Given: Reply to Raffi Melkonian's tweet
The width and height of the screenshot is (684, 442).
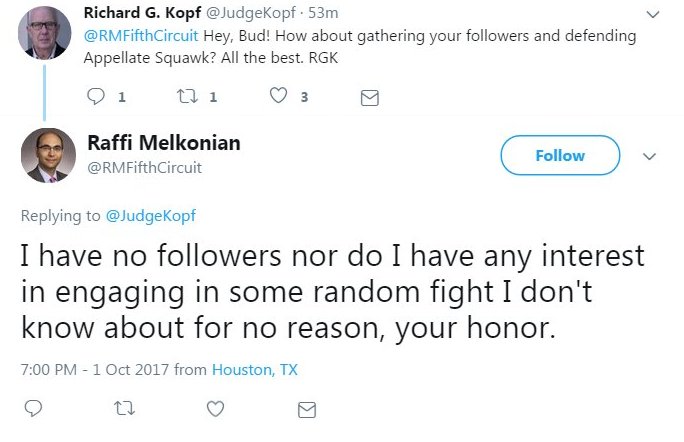Looking at the screenshot, I should pyautogui.click(x=33, y=408).
